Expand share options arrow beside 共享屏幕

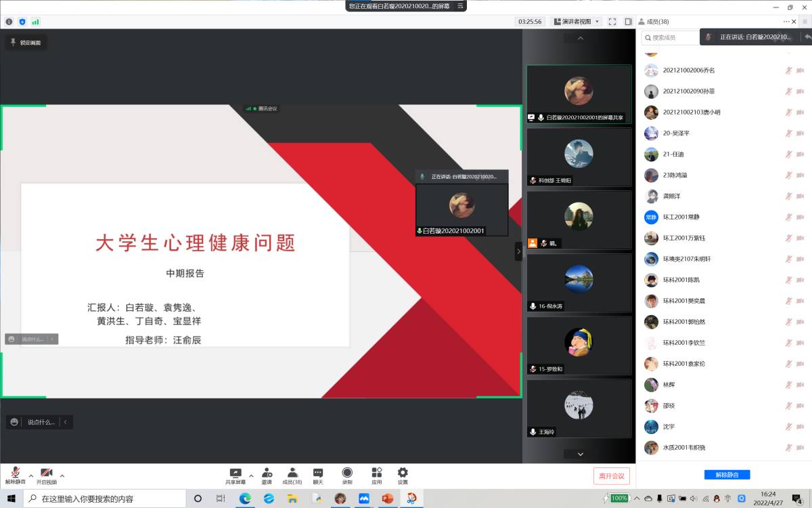click(251, 475)
